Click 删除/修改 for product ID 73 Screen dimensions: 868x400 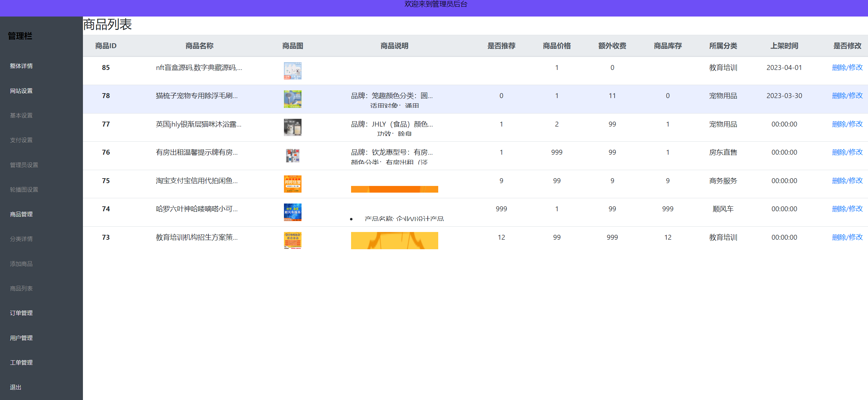click(x=847, y=237)
